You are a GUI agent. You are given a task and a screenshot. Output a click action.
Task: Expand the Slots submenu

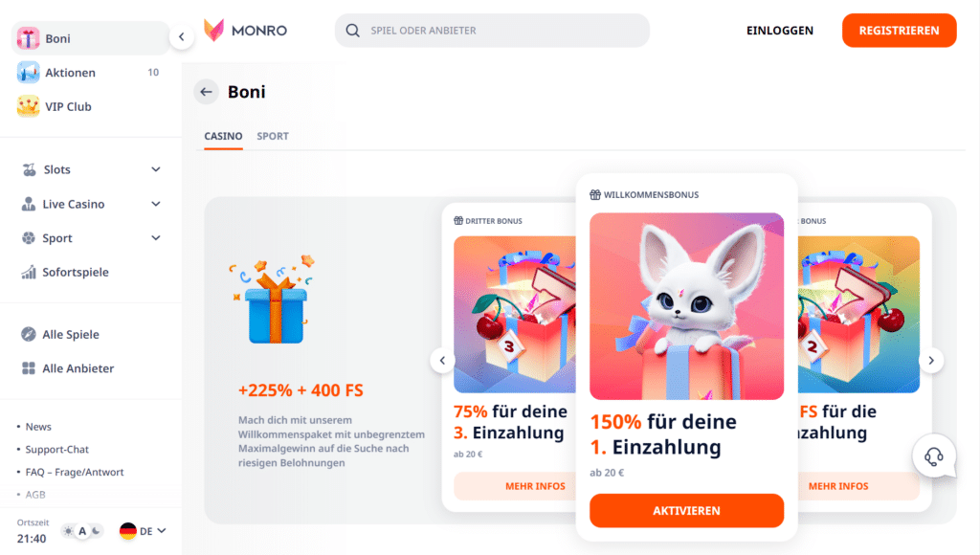click(x=156, y=169)
